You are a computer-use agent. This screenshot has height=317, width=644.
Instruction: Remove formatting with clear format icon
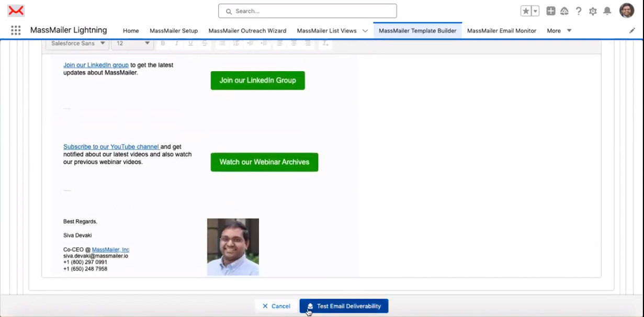tap(325, 43)
